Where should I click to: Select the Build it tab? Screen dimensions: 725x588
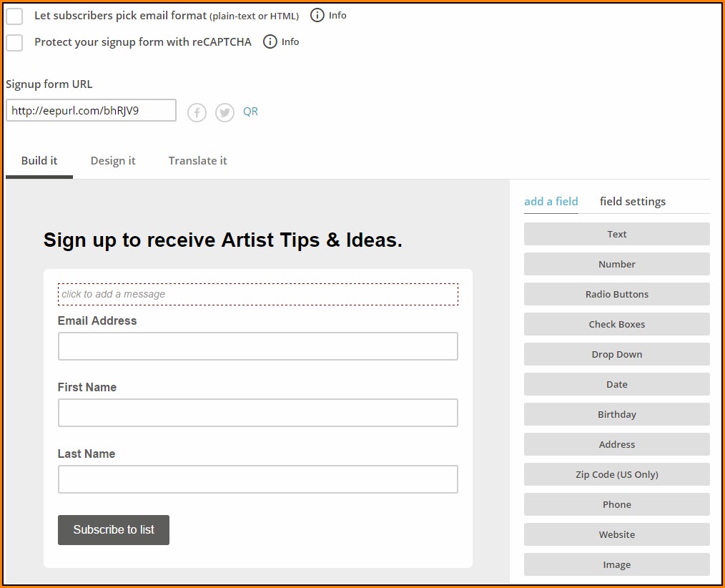pyautogui.click(x=39, y=160)
